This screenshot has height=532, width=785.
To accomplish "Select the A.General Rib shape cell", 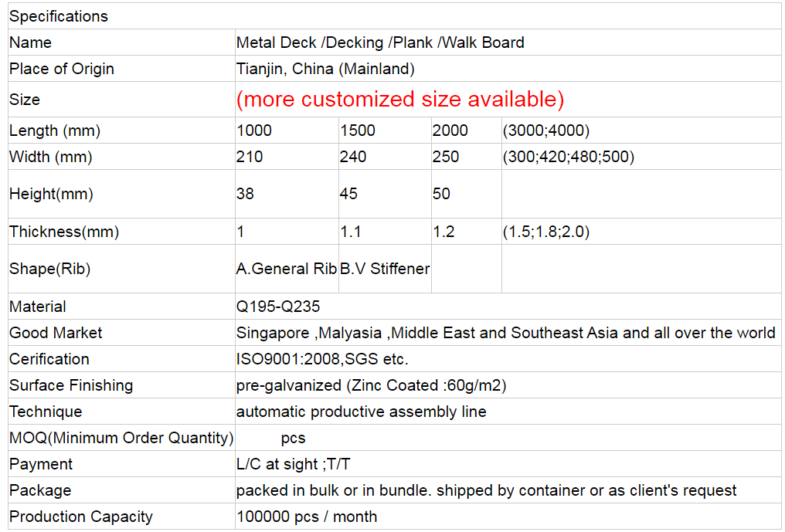I will [287, 269].
